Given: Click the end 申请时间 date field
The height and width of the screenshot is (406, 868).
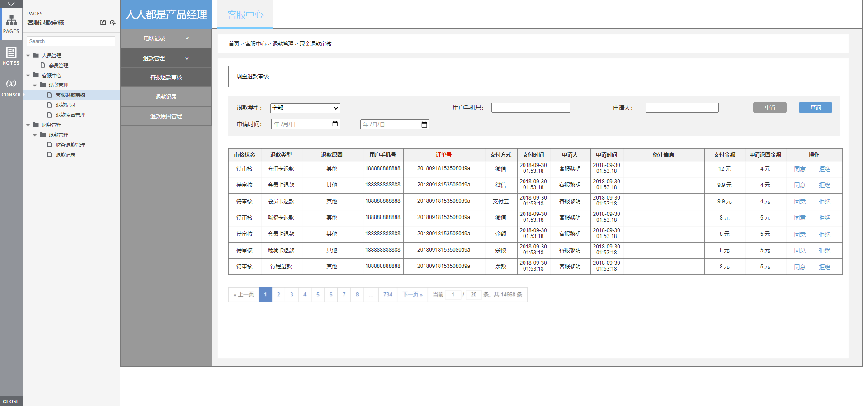Looking at the screenshot, I should coord(395,124).
